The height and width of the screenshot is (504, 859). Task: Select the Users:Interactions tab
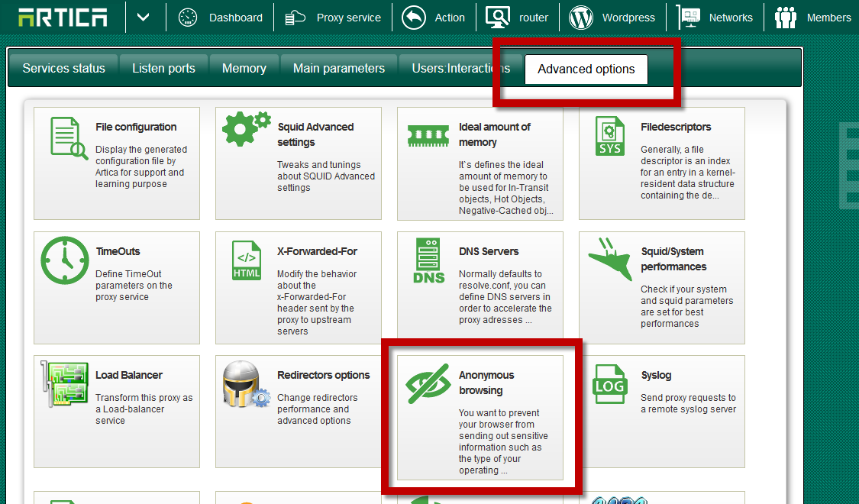pos(460,69)
